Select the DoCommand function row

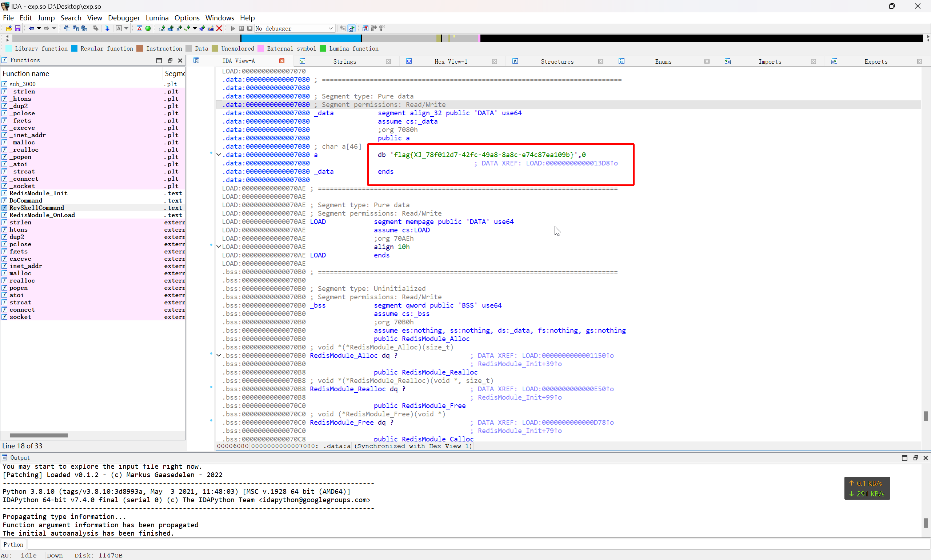pyautogui.click(x=93, y=200)
